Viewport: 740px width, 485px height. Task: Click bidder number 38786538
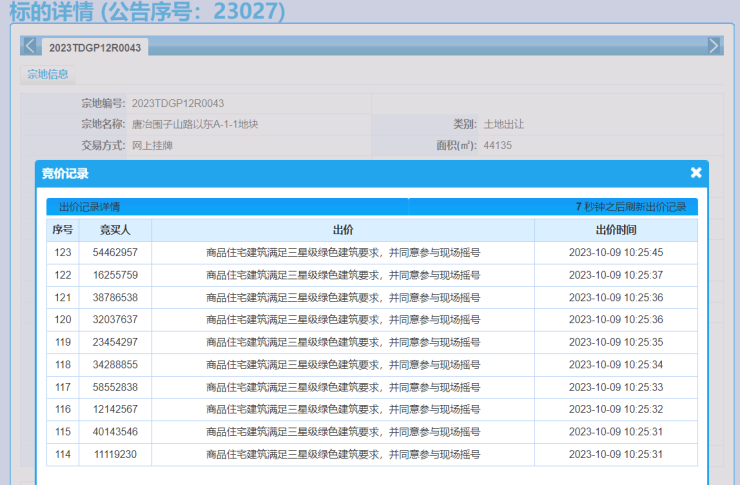[x=115, y=297]
